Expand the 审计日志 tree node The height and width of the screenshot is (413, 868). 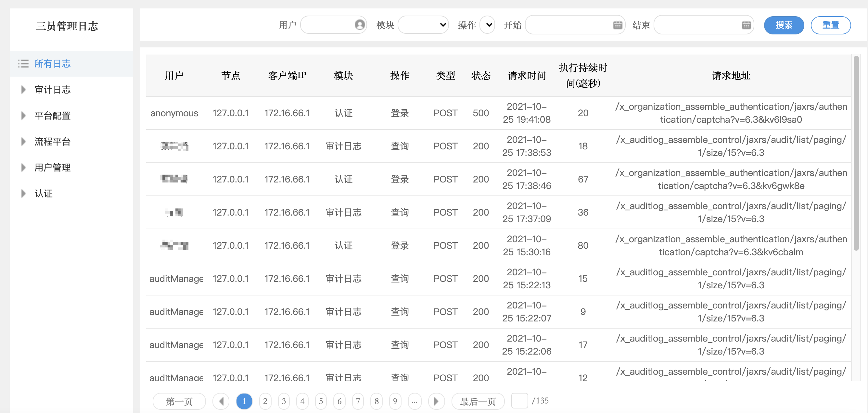(23, 90)
